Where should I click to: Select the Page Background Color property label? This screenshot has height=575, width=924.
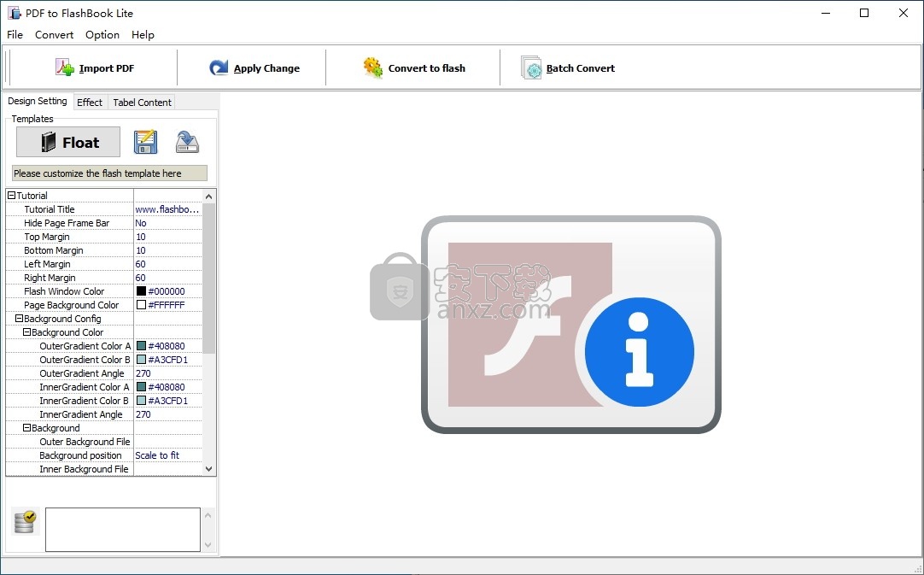[x=71, y=305]
